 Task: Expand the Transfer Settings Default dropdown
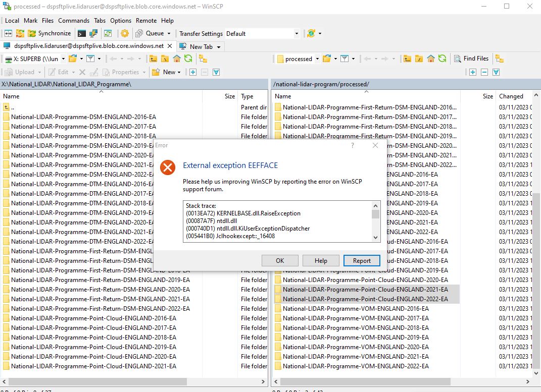point(297,33)
